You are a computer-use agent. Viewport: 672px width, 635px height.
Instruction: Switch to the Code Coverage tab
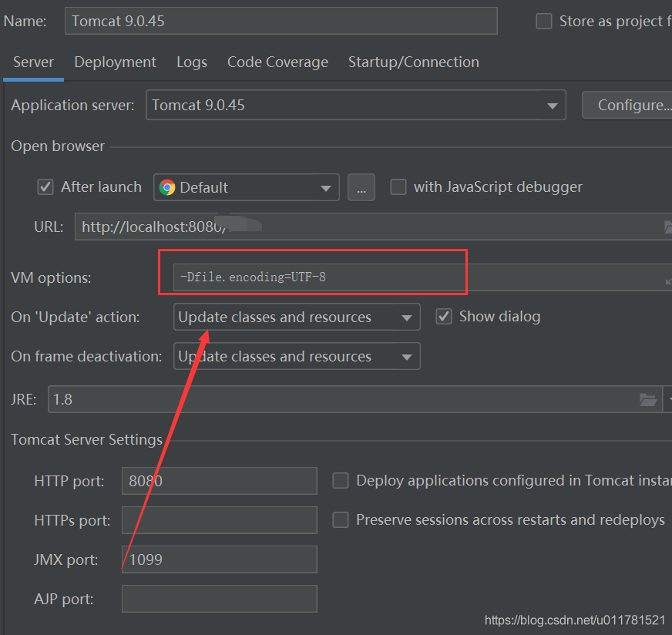coord(277,62)
